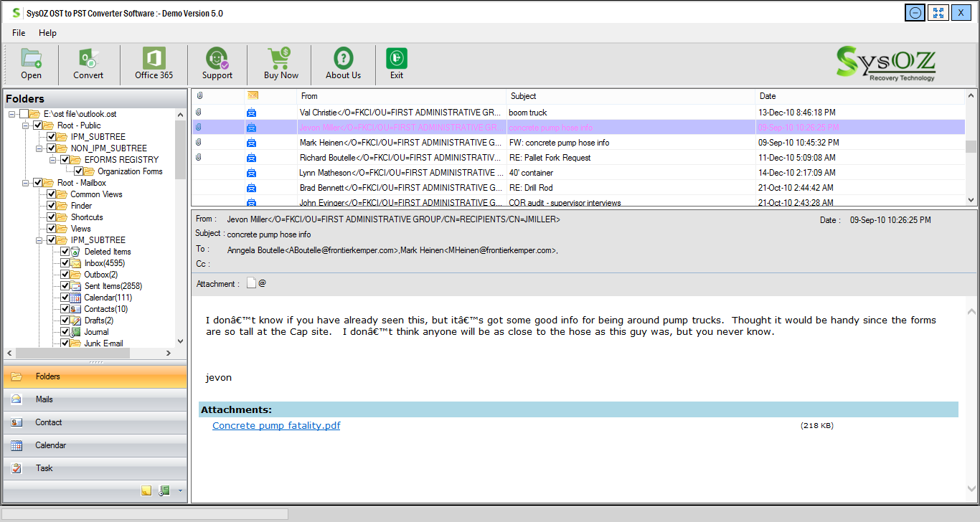Open the File menu
This screenshot has height=522, width=980.
click(19, 33)
